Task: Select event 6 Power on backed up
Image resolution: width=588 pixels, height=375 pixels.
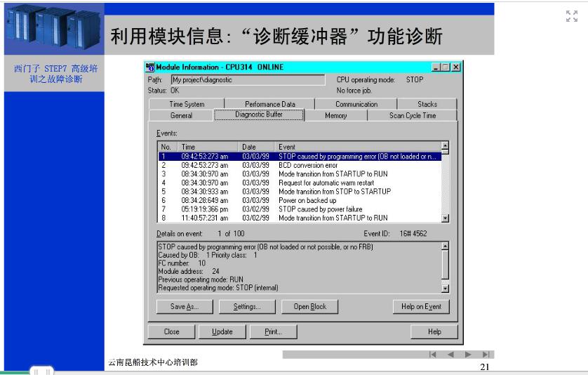Action: coord(300,200)
